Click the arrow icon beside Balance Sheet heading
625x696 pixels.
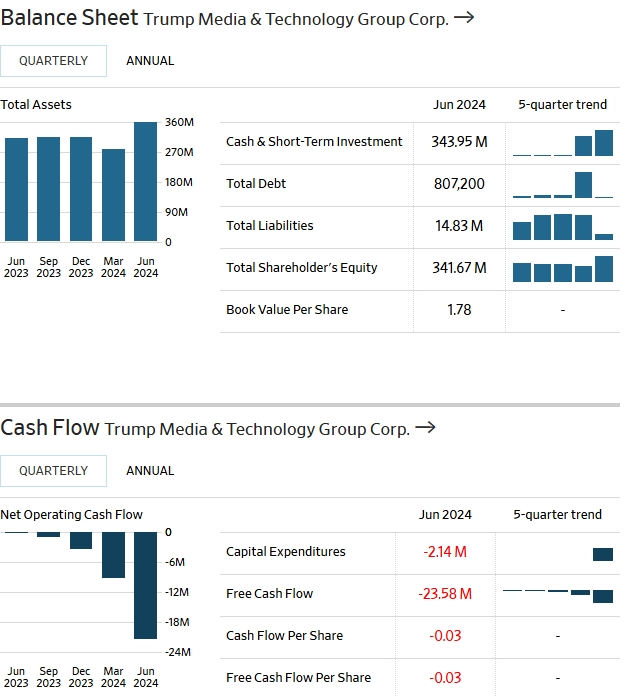pos(463,18)
